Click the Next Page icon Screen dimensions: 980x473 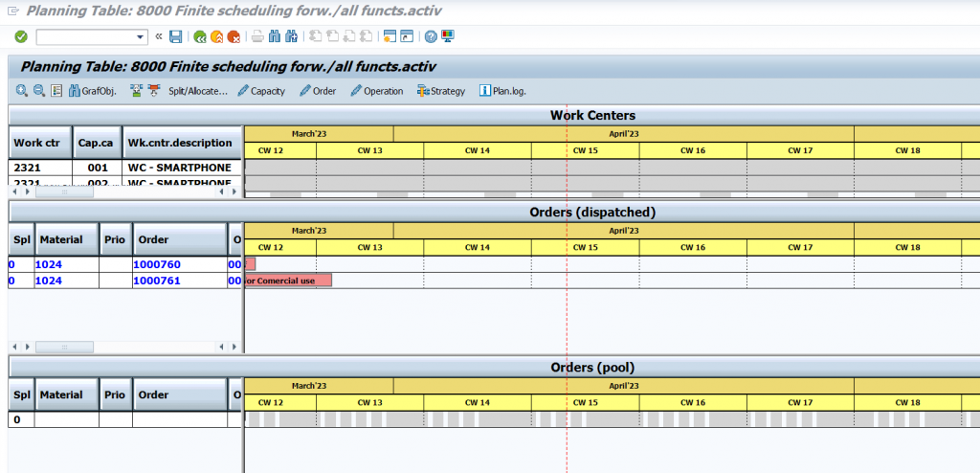click(348, 37)
